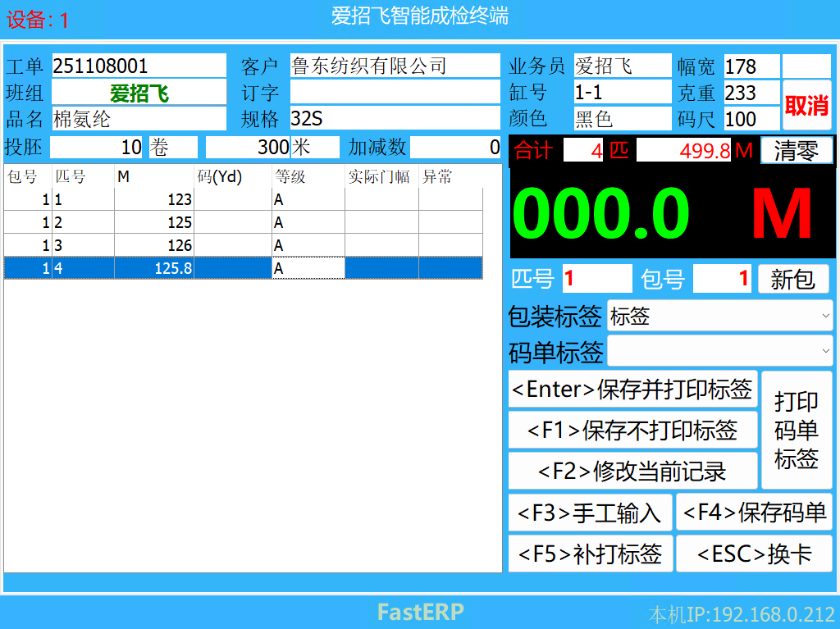Click F1 保存不打印标签 button
The width and height of the screenshot is (840, 629).
pos(632,430)
